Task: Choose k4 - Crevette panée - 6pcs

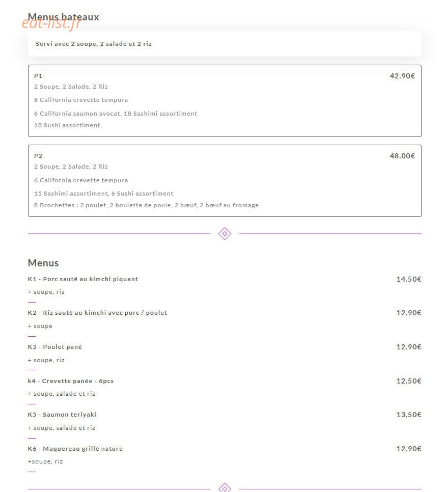Action: [x=71, y=381]
